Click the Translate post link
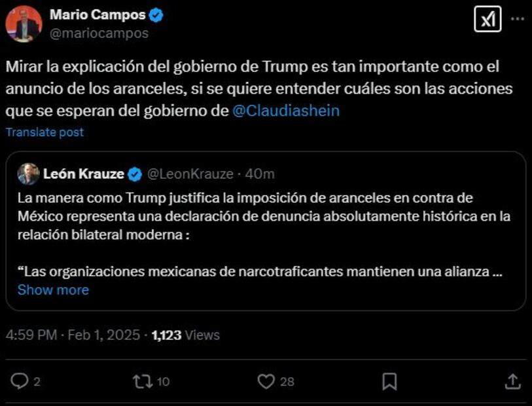532x406 pixels. pyautogui.click(x=44, y=132)
